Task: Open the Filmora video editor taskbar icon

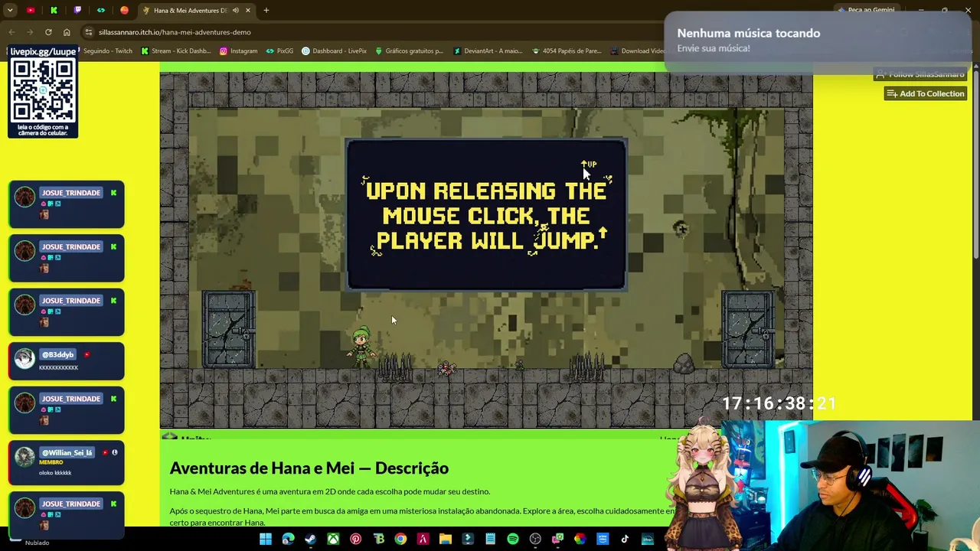Action: click(x=468, y=540)
